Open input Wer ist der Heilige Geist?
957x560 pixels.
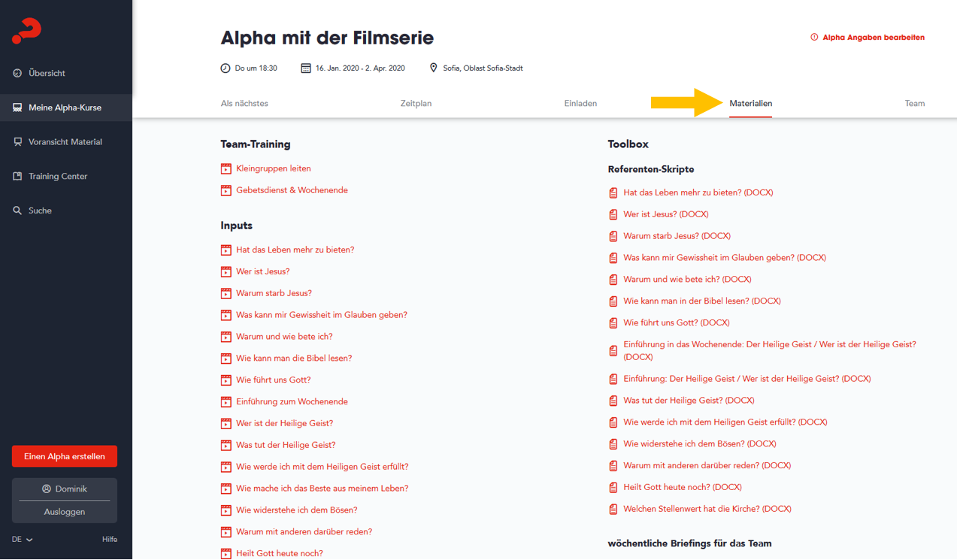[x=284, y=424]
